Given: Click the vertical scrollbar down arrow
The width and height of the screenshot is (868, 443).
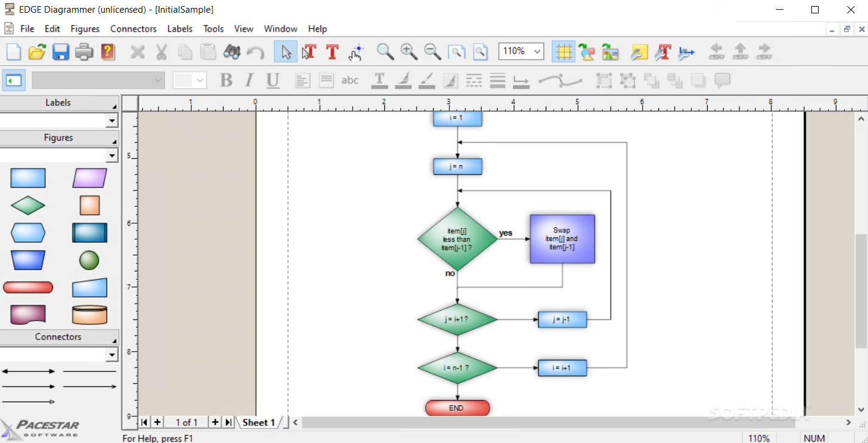Looking at the screenshot, I should (861, 409).
